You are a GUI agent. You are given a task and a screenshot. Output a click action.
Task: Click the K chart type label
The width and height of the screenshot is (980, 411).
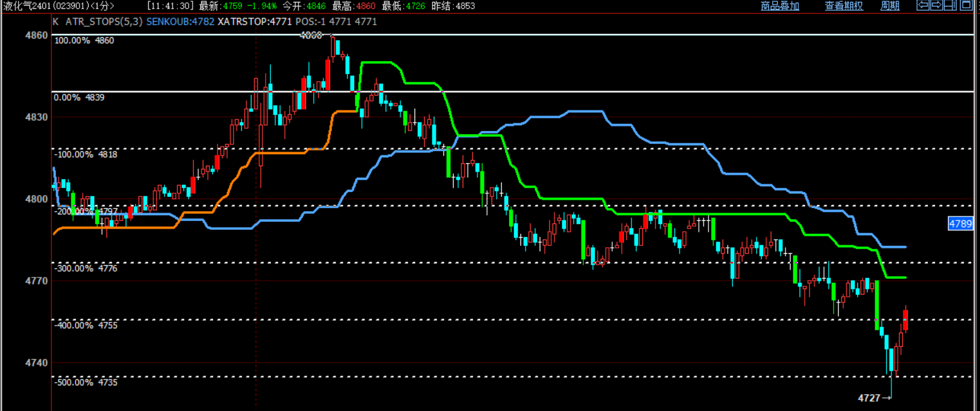(56, 21)
